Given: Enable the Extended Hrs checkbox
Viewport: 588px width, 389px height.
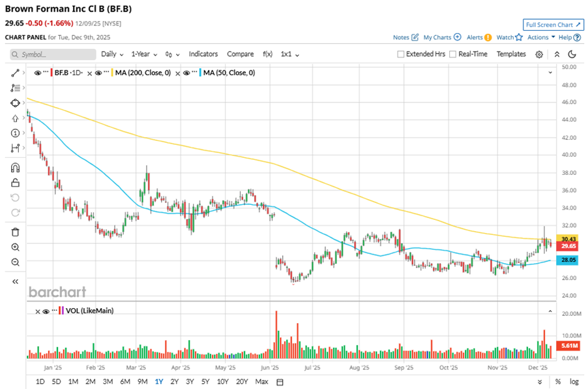Looking at the screenshot, I should 400,54.
